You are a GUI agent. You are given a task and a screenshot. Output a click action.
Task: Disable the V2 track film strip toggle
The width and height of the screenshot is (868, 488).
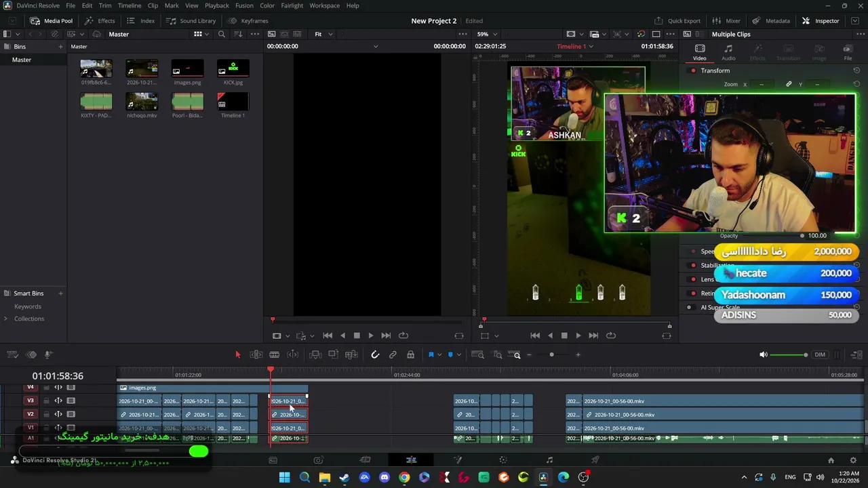[x=71, y=414]
